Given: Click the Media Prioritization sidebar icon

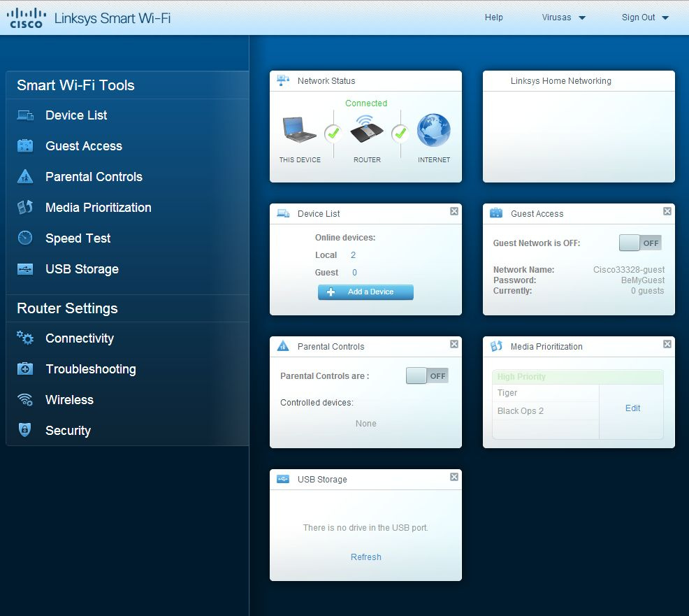Looking at the screenshot, I should pyautogui.click(x=25, y=207).
